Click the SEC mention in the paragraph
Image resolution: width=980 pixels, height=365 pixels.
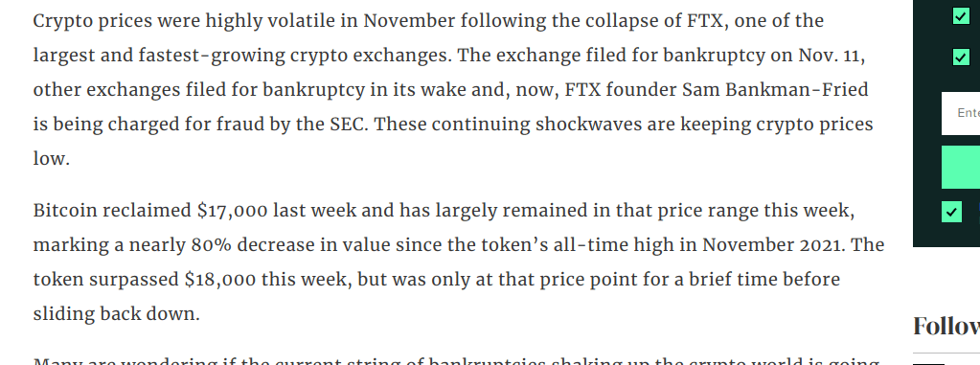(346, 124)
